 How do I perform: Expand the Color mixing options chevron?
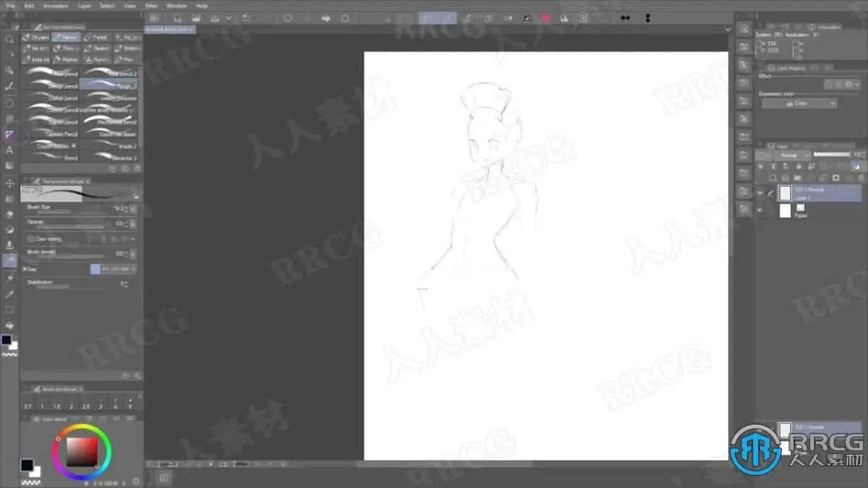[x=133, y=239]
